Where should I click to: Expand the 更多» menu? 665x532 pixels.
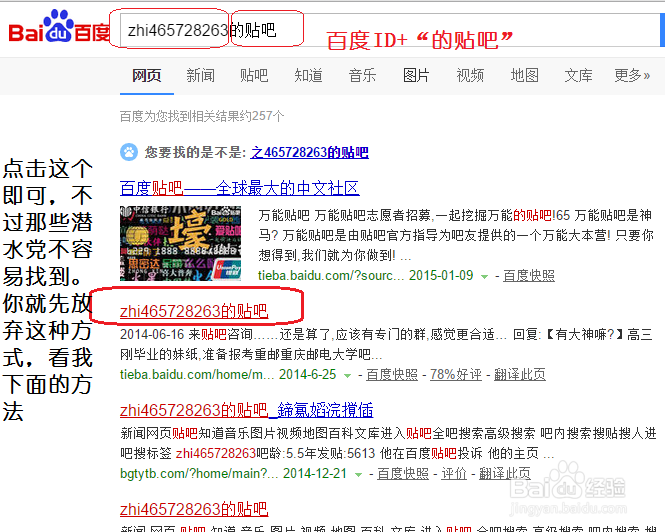(x=632, y=76)
